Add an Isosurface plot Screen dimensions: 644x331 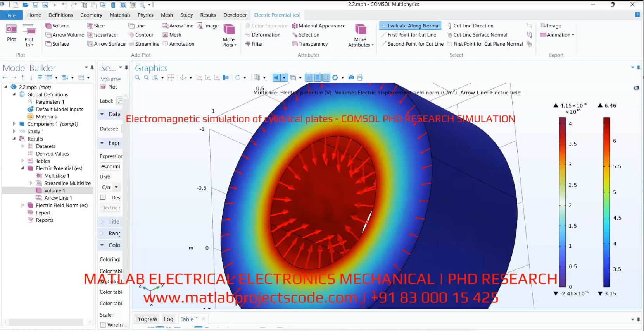pos(102,35)
